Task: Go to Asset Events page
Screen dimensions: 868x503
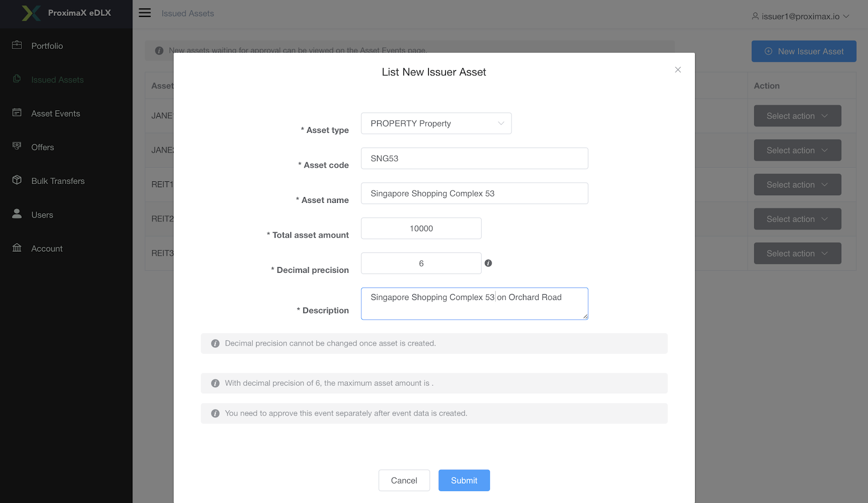Action: pyautogui.click(x=55, y=113)
